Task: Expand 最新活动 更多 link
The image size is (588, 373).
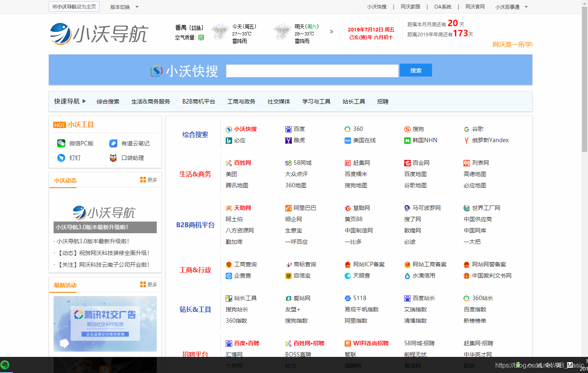Action: pyautogui.click(x=149, y=284)
